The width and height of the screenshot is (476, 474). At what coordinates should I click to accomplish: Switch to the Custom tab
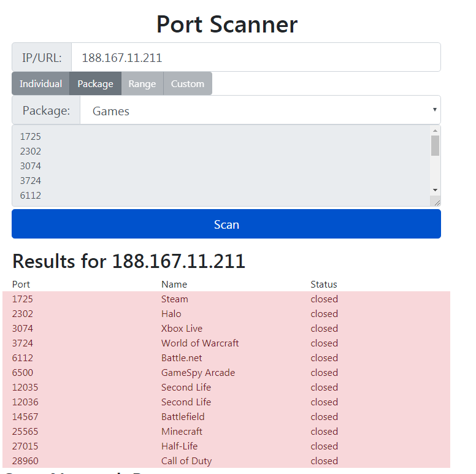tap(188, 83)
